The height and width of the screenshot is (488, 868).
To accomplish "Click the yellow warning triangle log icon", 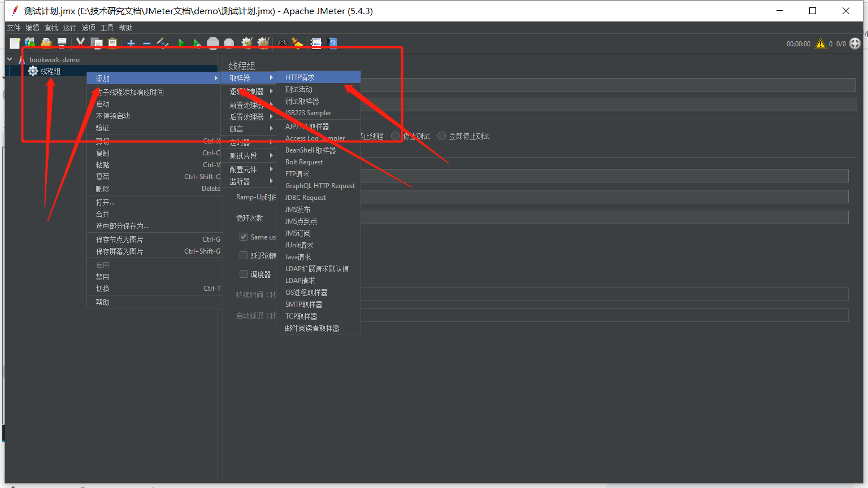I will [820, 43].
